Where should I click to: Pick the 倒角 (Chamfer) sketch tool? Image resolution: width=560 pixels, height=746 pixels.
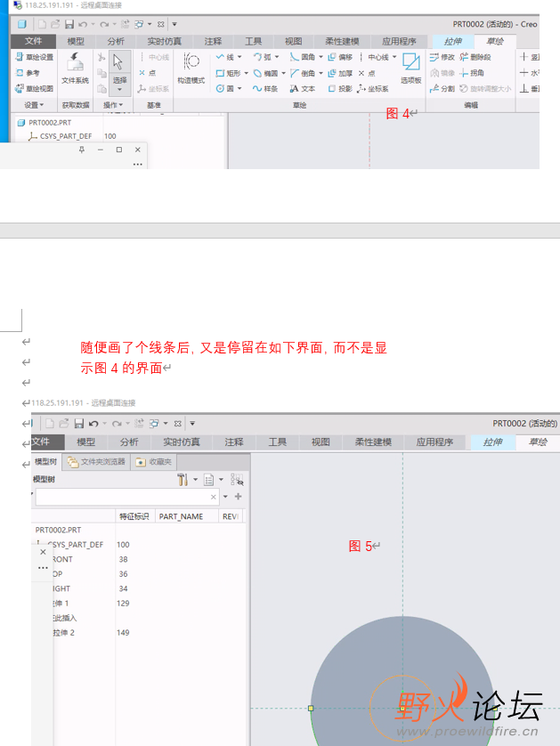point(303,73)
